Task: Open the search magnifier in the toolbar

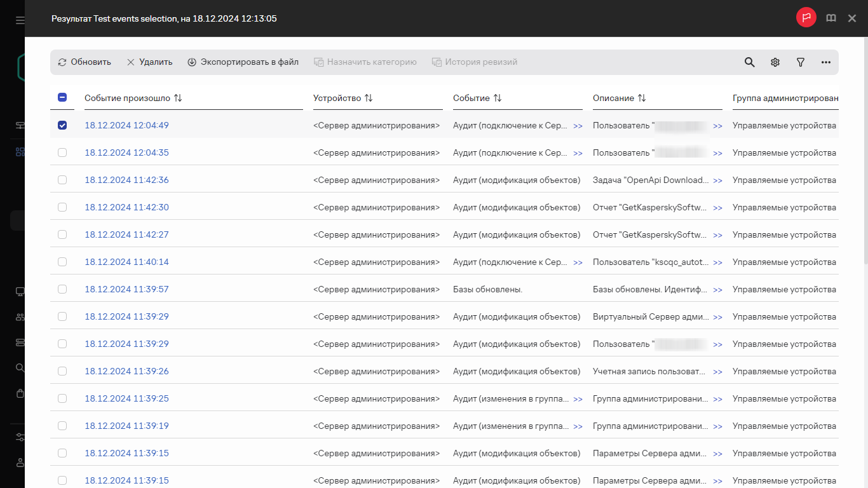Action: click(750, 62)
